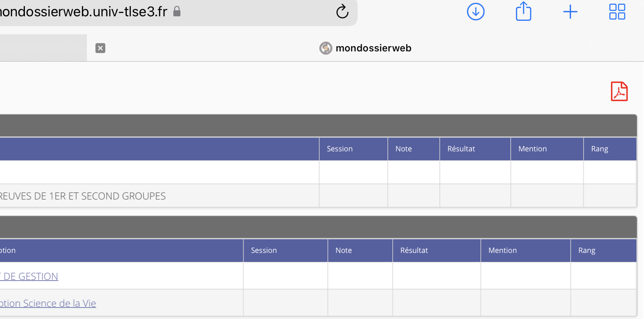
Task: Reload the page with the refresh icon
Action: 342,12
